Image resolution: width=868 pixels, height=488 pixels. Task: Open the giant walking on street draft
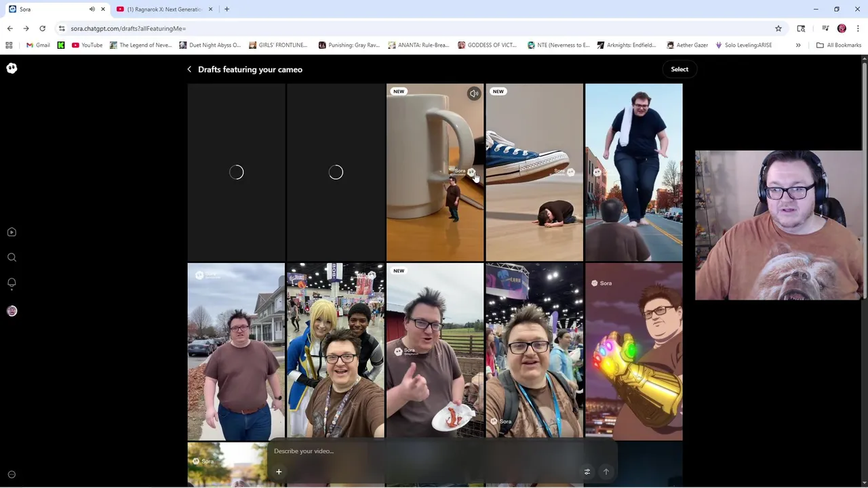[x=634, y=172]
